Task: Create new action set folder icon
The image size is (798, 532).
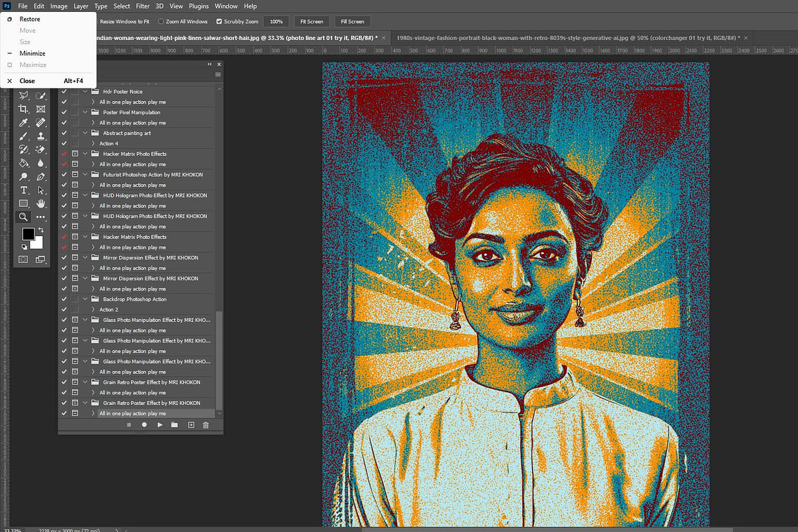Action: pyautogui.click(x=175, y=424)
